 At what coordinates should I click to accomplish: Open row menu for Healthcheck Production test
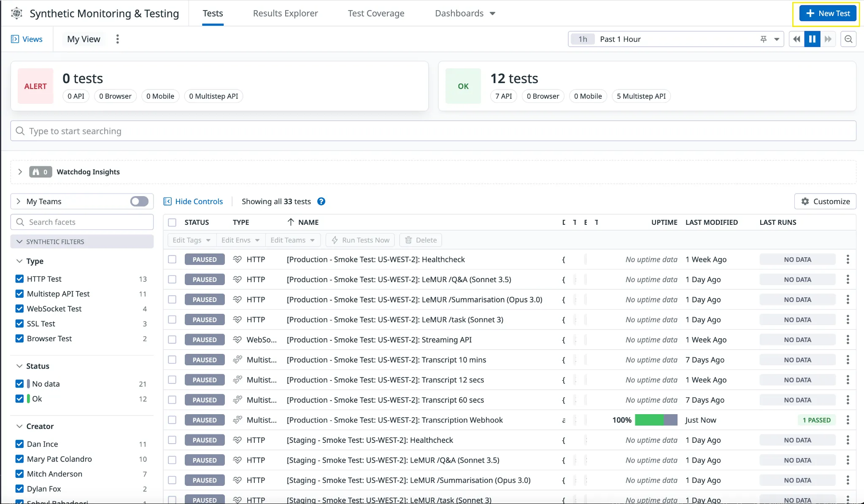point(848,259)
